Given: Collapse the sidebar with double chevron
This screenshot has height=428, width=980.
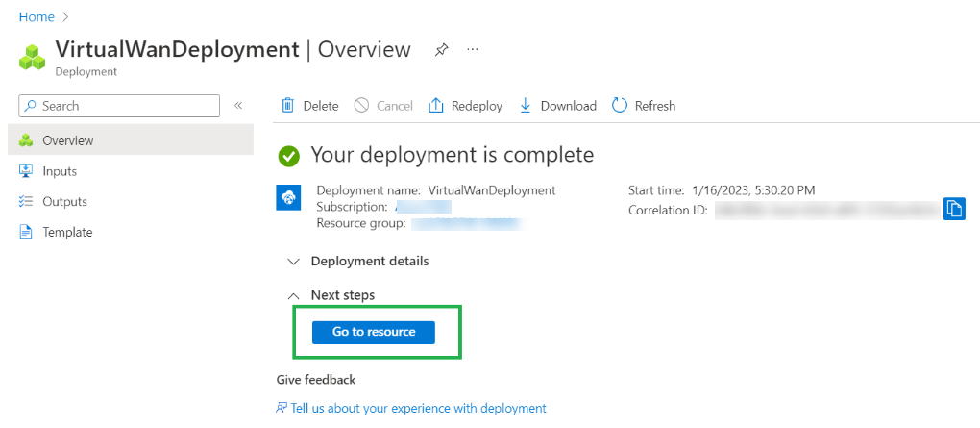Looking at the screenshot, I should pos(238,106).
